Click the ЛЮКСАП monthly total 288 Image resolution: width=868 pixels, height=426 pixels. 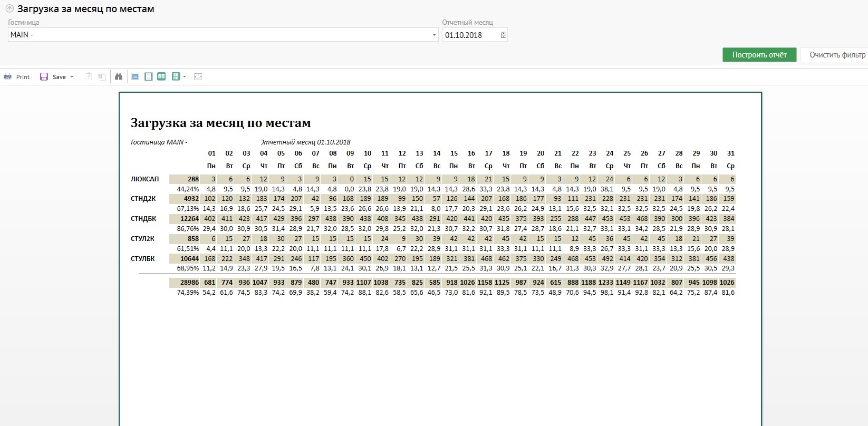(193, 179)
